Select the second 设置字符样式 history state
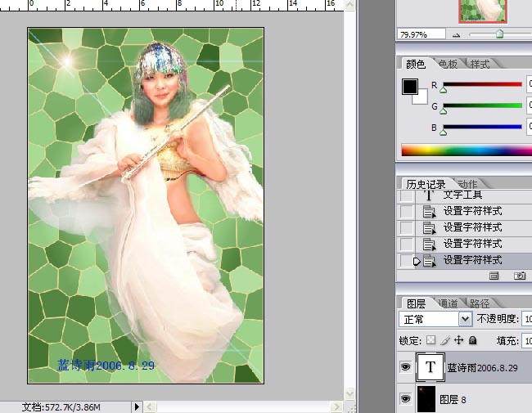Viewport: 532px width, 413px height. click(x=474, y=227)
